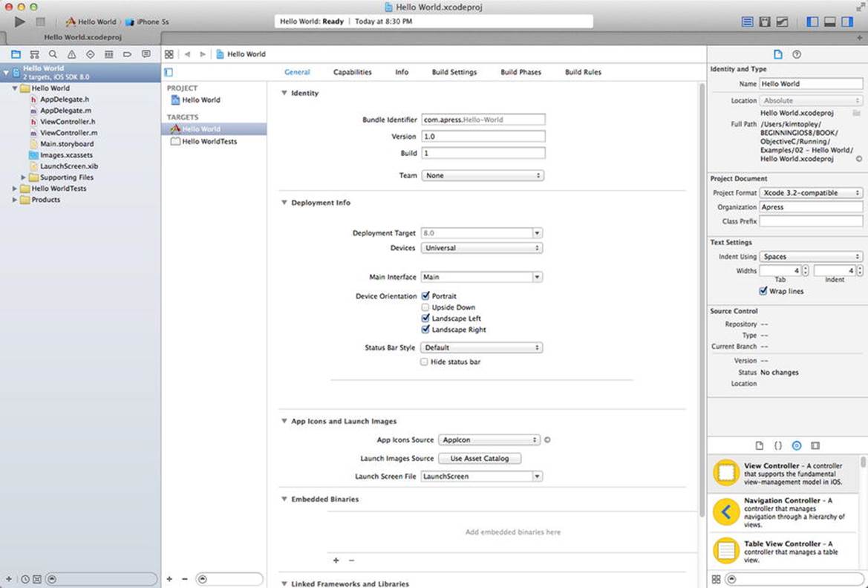
Task: Open the Object library
Action: (797, 445)
